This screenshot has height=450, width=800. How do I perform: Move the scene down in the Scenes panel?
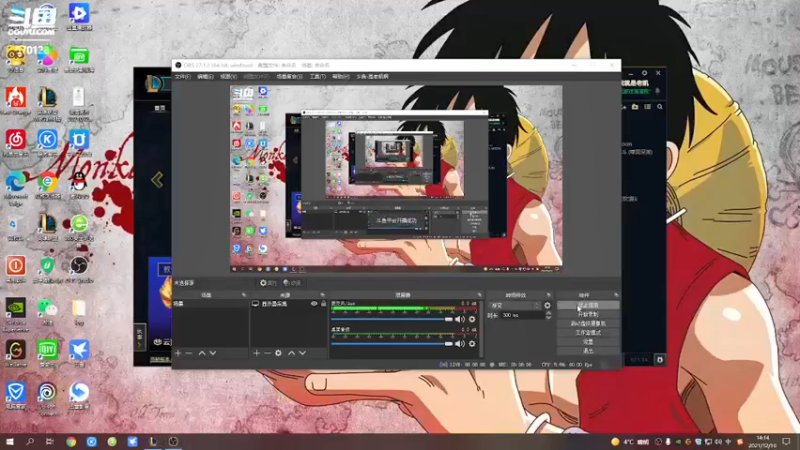coord(213,353)
